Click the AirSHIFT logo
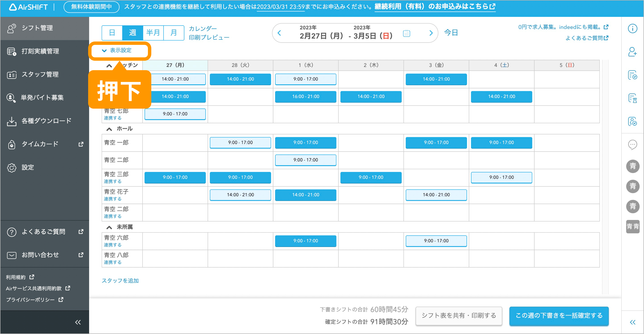 [28, 7]
